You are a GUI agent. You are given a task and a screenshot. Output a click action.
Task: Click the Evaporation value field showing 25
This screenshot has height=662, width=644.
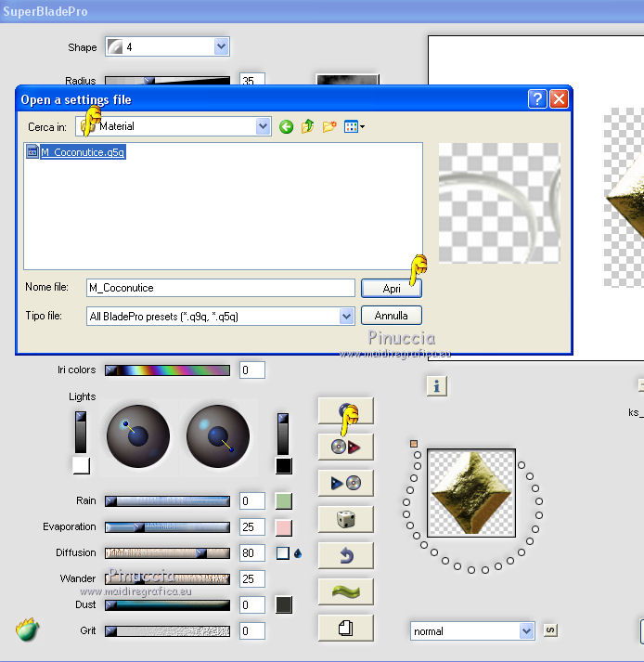[x=252, y=526]
